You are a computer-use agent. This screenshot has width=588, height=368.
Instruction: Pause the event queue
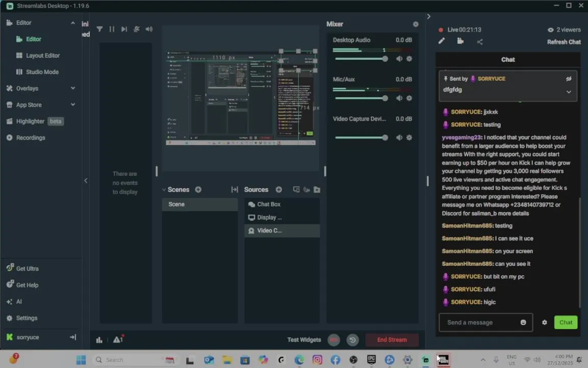[x=112, y=29]
